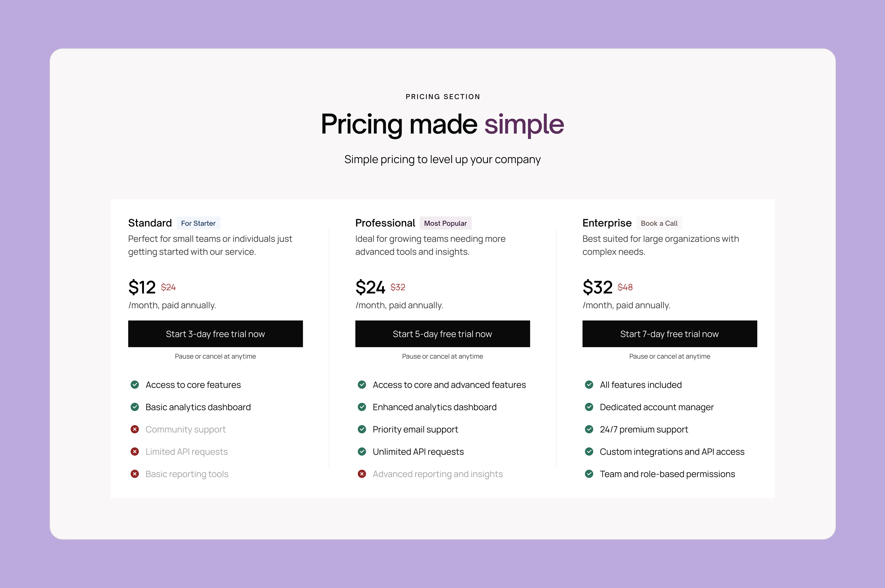
Task: Start the 3-day free trial
Action: point(215,334)
